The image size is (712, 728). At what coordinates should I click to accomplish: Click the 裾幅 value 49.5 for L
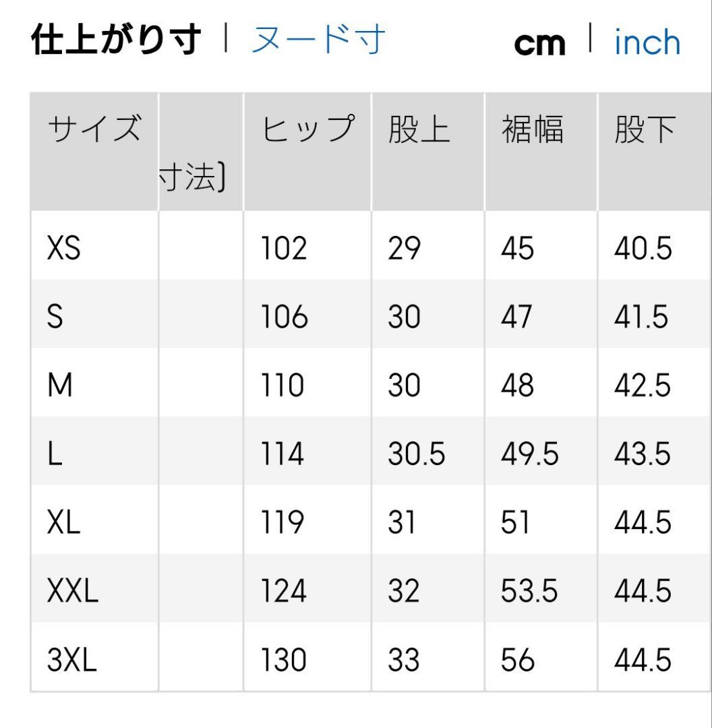click(x=529, y=454)
